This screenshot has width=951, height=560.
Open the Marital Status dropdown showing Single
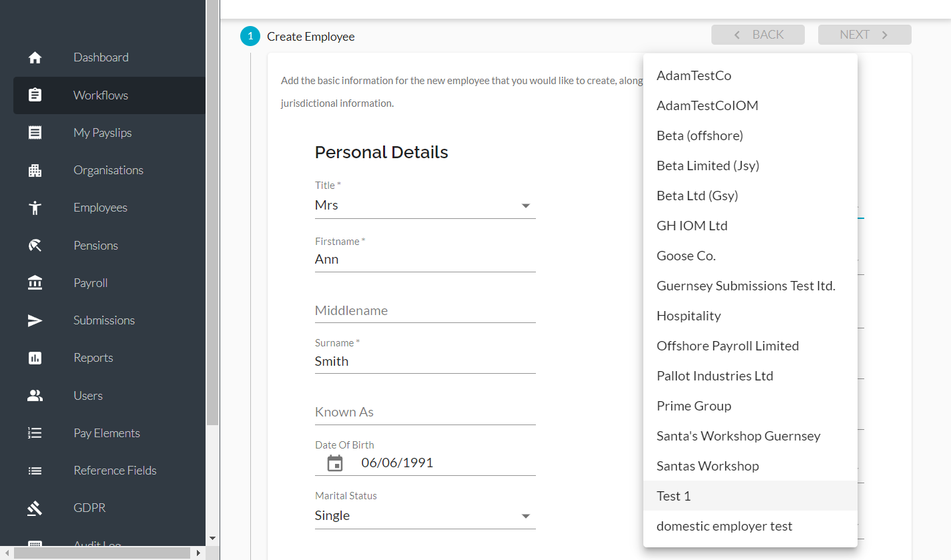tap(425, 516)
